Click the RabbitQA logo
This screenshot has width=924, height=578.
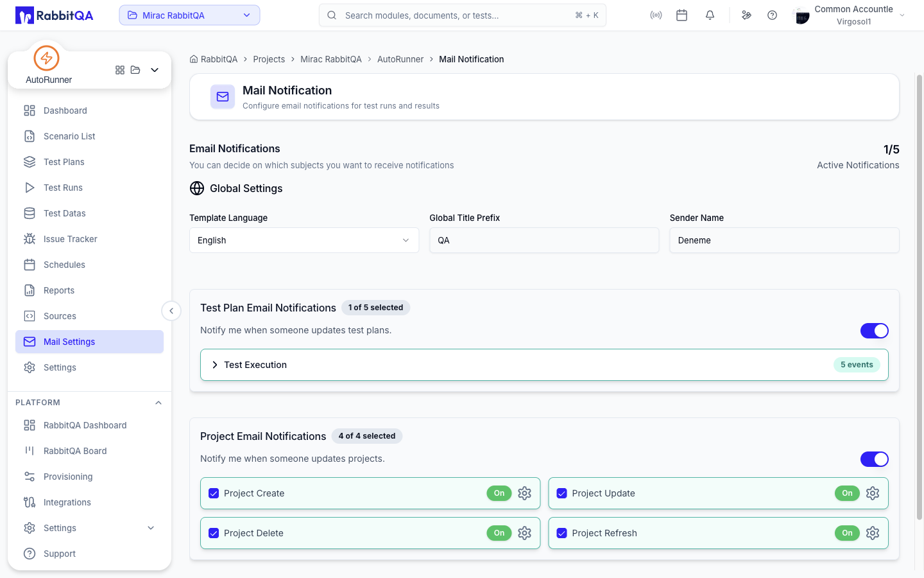click(x=55, y=15)
